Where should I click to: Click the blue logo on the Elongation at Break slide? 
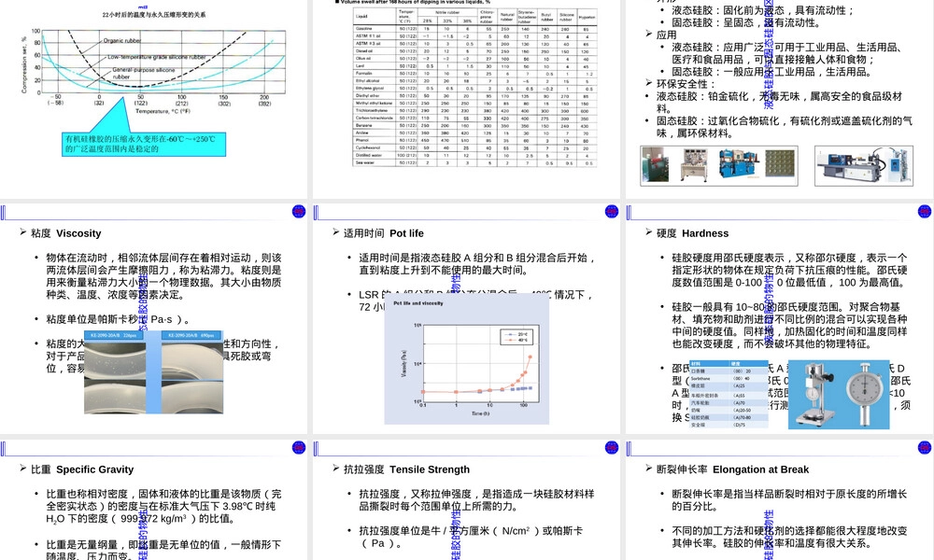(925, 447)
